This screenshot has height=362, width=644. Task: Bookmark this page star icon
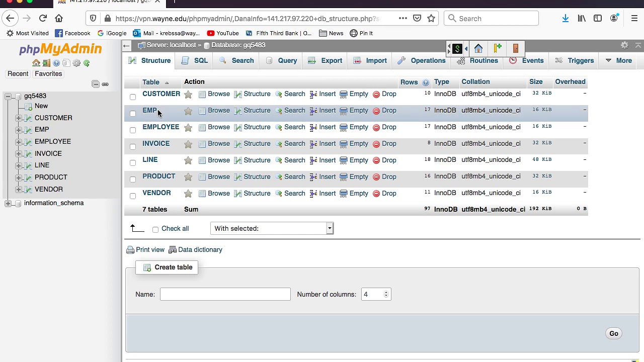(x=431, y=19)
